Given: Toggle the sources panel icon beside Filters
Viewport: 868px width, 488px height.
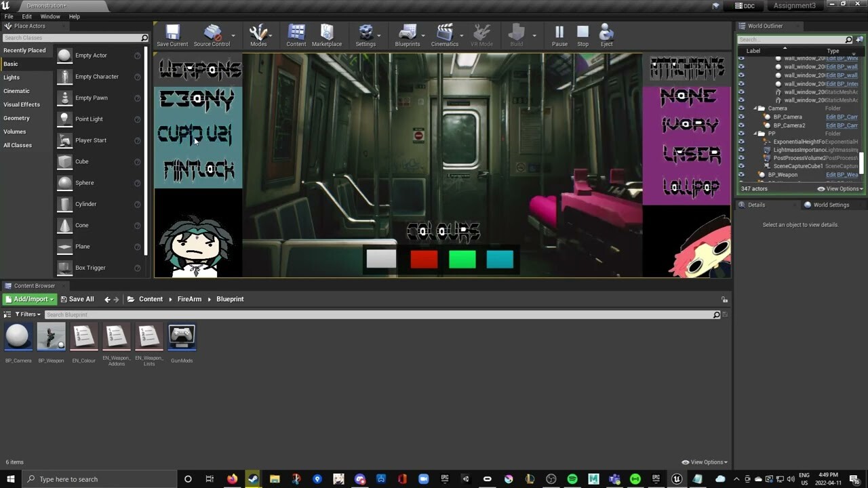Looking at the screenshot, I should pyautogui.click(x=7, y=314).
